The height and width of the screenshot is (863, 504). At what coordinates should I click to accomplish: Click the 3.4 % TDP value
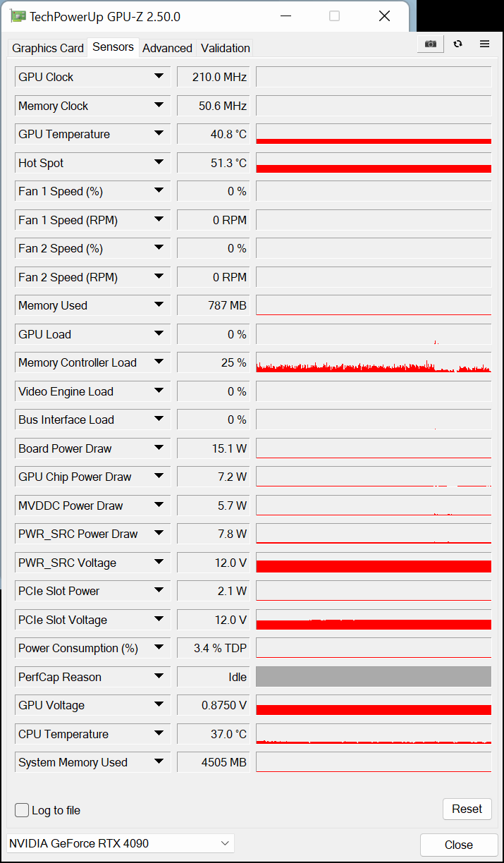[214, 648]
